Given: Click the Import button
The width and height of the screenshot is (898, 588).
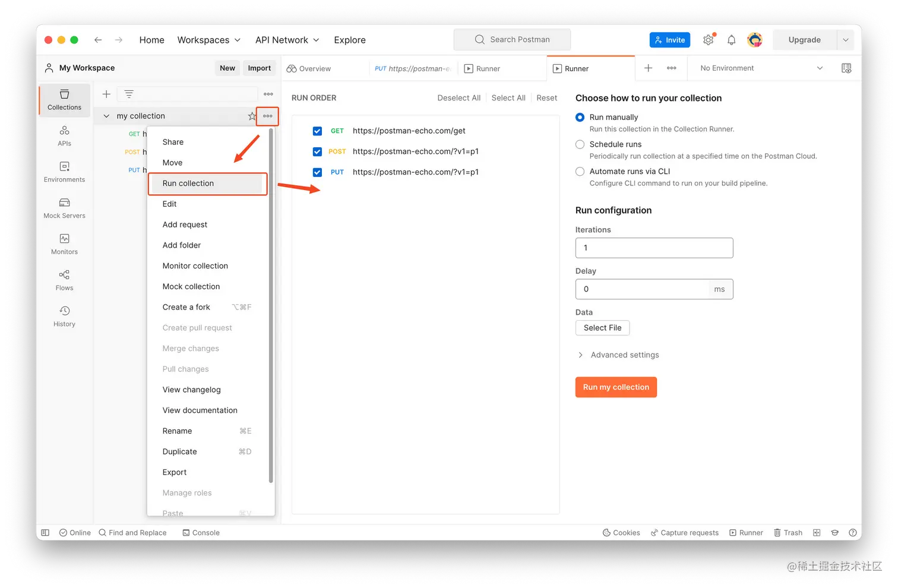Looking at the screenshot, I should 259,68.
